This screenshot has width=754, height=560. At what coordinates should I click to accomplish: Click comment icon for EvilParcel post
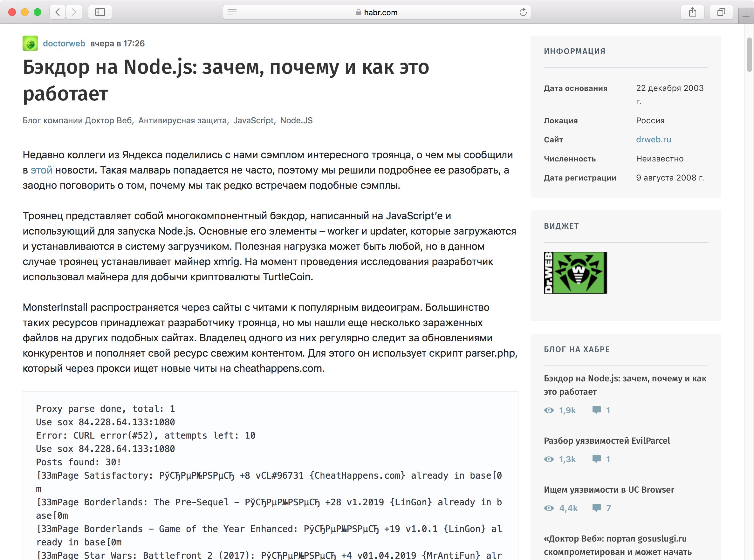click(x=596, y=459)
